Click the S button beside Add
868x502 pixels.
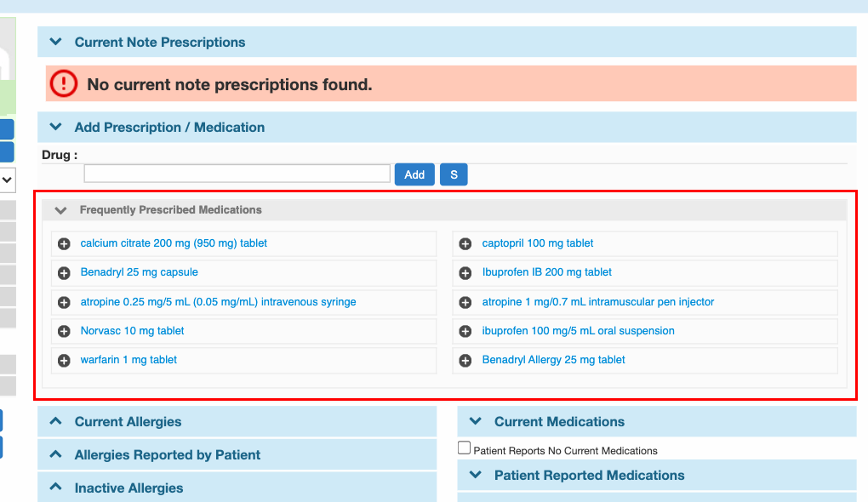(x=454, y=174)
